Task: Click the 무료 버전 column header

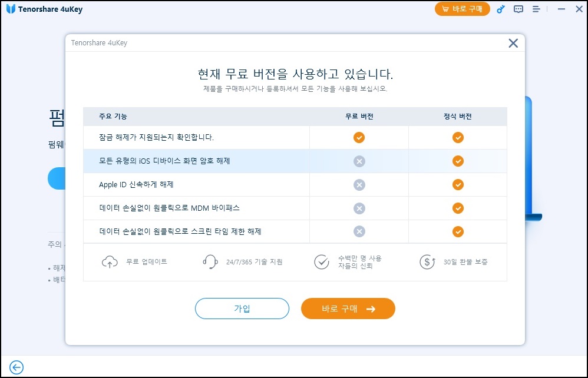Action: tap(359, 117)
